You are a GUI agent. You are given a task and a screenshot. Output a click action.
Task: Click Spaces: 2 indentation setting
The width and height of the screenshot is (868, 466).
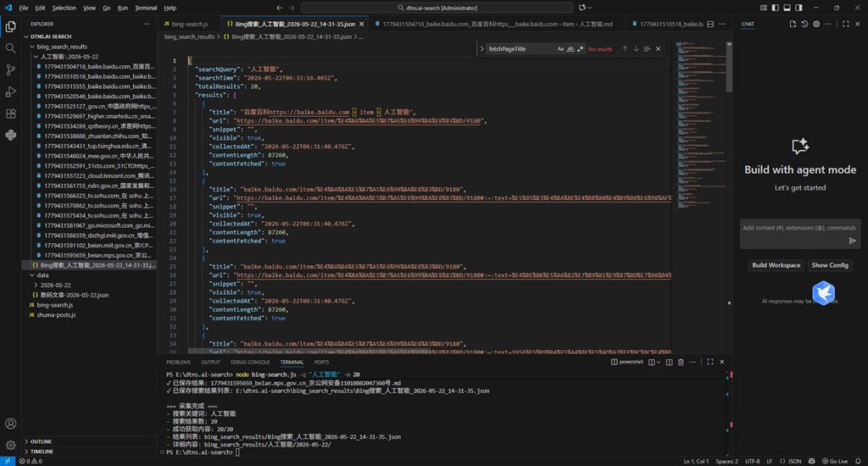(726, 461)
